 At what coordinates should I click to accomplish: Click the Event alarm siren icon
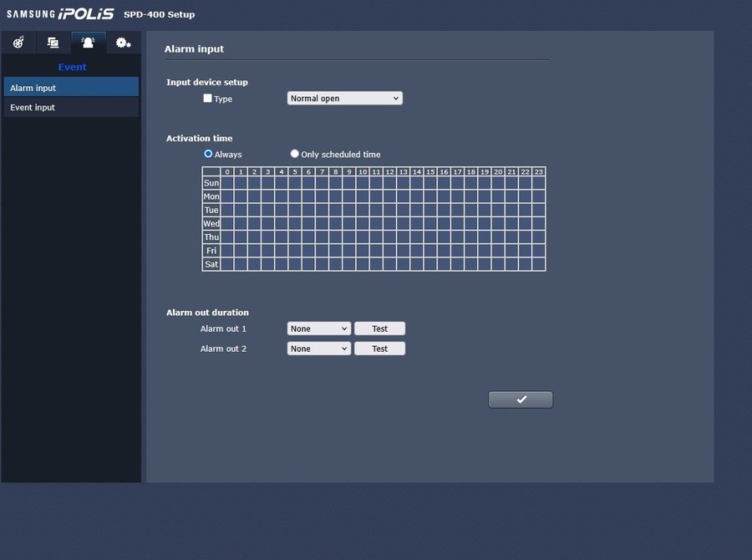[88, 43]
